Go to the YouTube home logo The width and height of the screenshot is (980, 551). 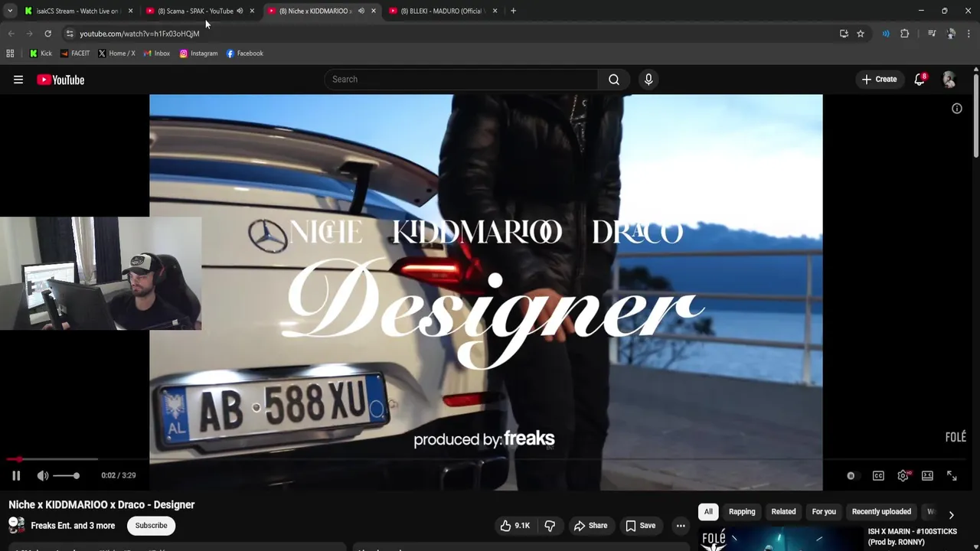pos(60,80)
